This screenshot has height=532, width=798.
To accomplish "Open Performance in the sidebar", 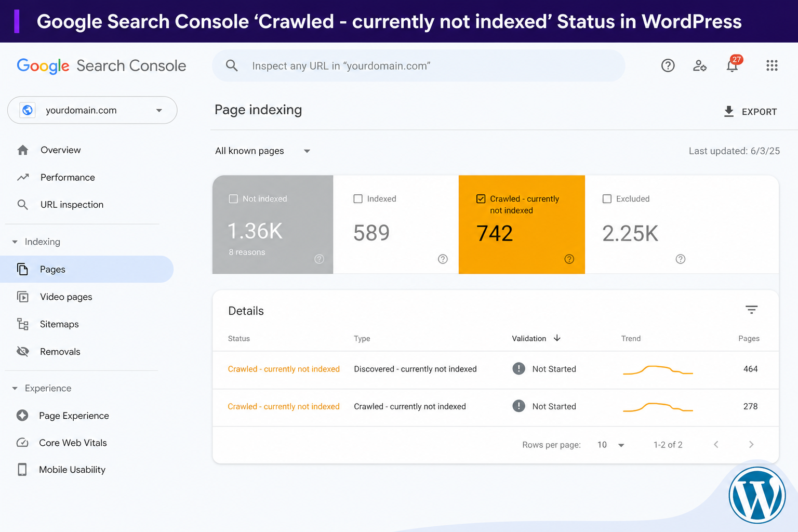I will 68,177.
